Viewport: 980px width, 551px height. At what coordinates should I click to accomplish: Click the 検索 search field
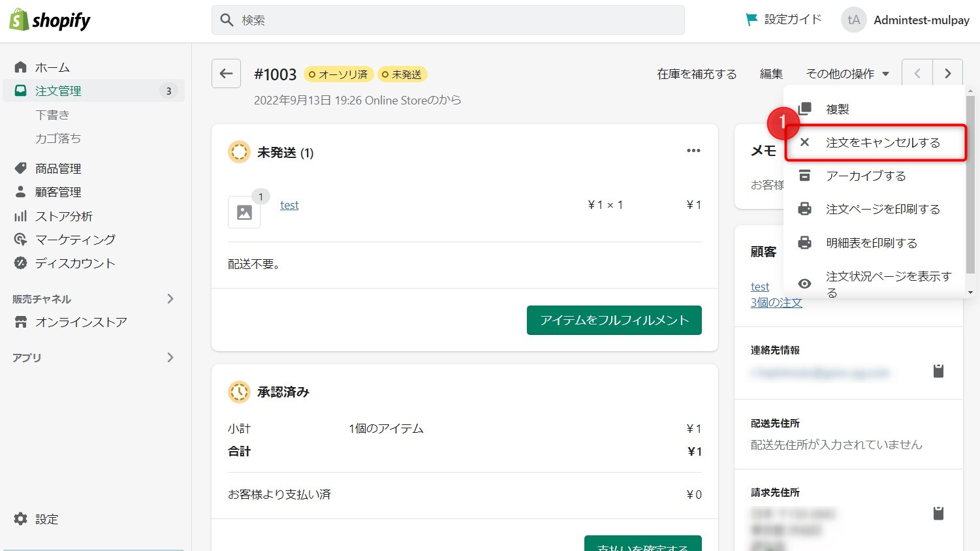point(448,20)
